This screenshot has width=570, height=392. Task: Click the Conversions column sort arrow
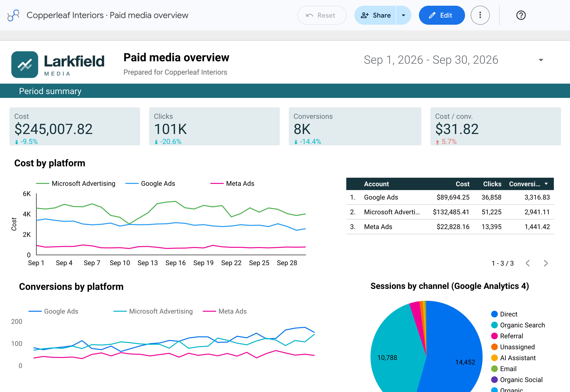tap(546, 184)
